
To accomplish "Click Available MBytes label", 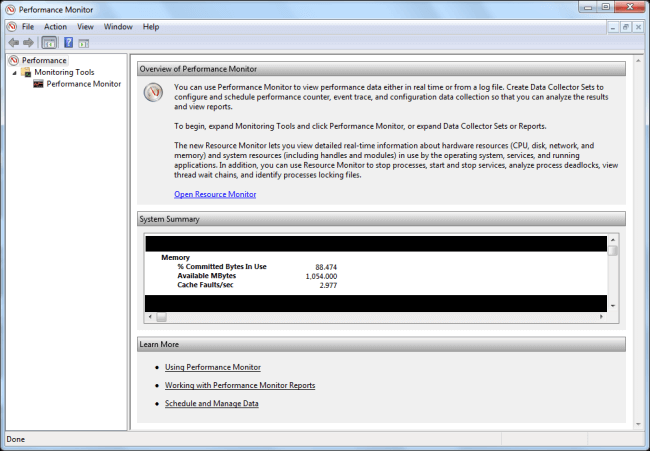I will (206, 276).
